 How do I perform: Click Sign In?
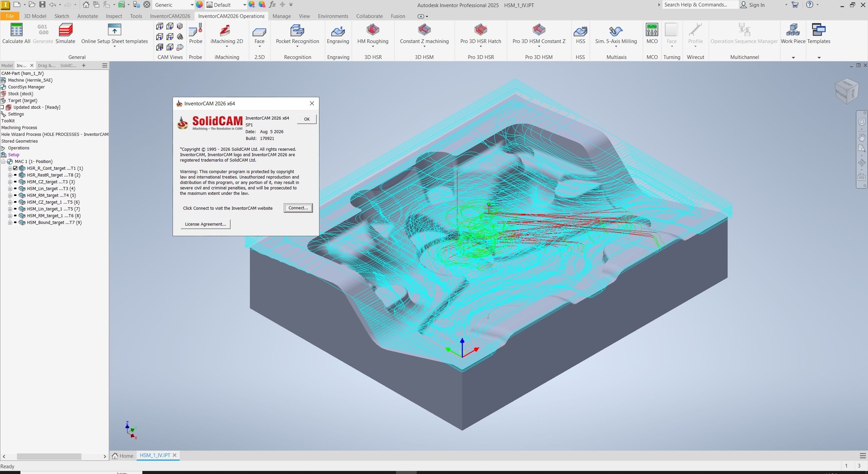tap(753, 5)
